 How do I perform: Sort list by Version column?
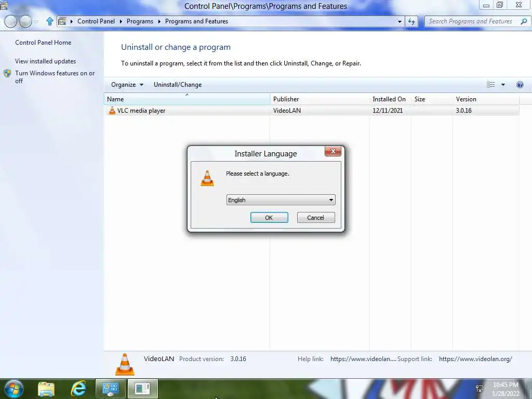[x=486, y=99]
